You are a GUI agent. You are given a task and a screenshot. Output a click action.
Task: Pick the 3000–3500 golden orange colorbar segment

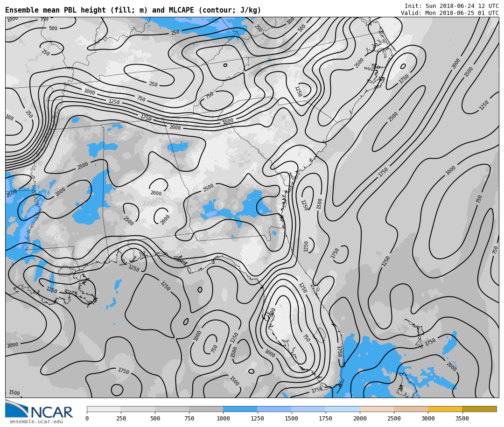(x=445, y=409)
